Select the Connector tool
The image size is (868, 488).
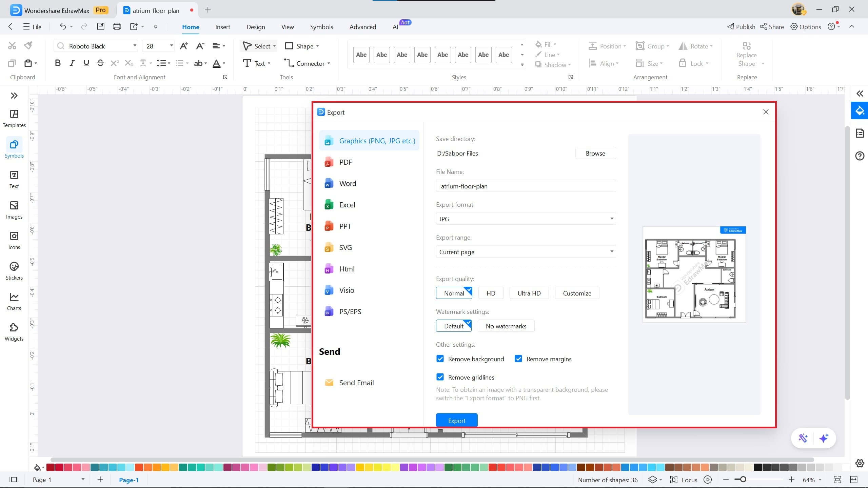[x=307, y=63]
